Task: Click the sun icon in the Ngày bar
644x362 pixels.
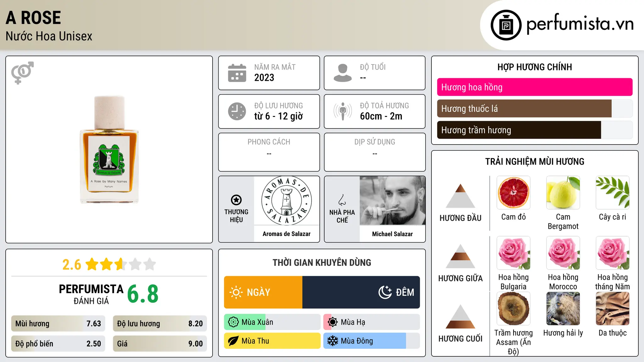Action: pos(236,292)
